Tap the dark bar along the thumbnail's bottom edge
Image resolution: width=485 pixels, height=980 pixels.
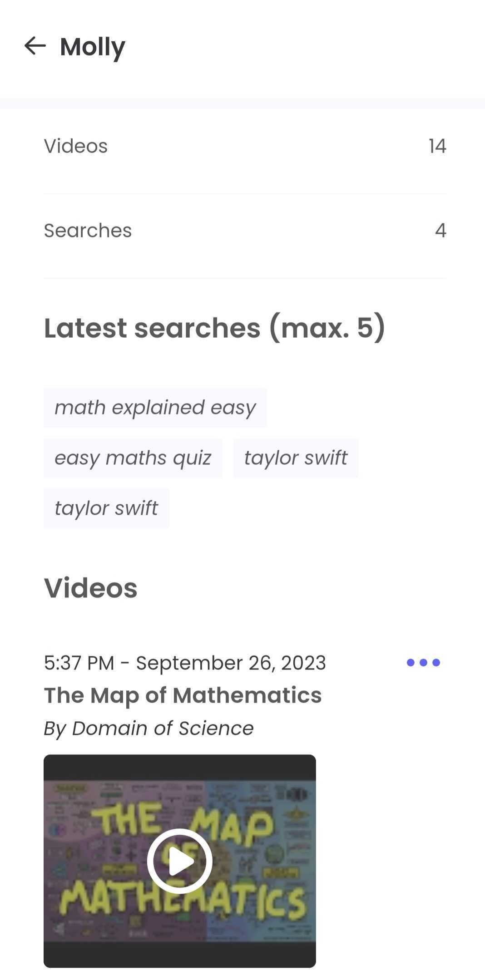coord(180,954)
